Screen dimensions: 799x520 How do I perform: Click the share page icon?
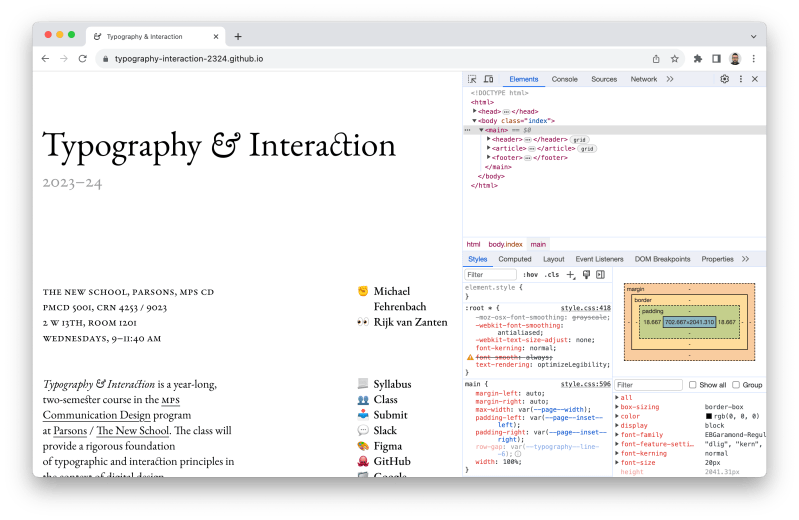click(x=656, y=59)
